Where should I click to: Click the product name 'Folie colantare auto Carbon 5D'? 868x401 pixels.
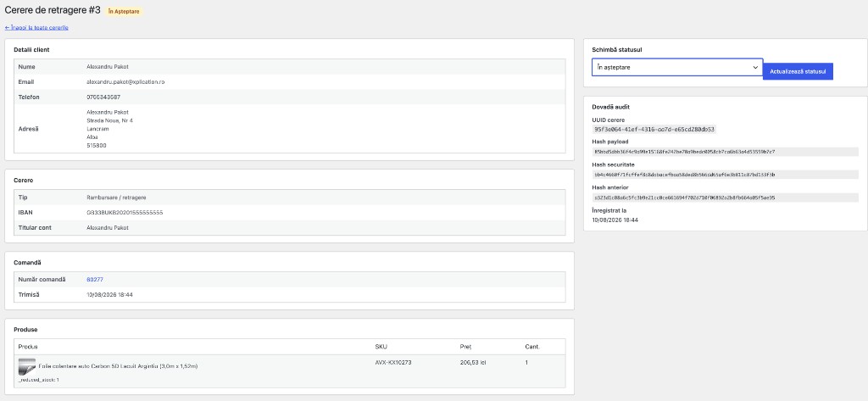118,366
